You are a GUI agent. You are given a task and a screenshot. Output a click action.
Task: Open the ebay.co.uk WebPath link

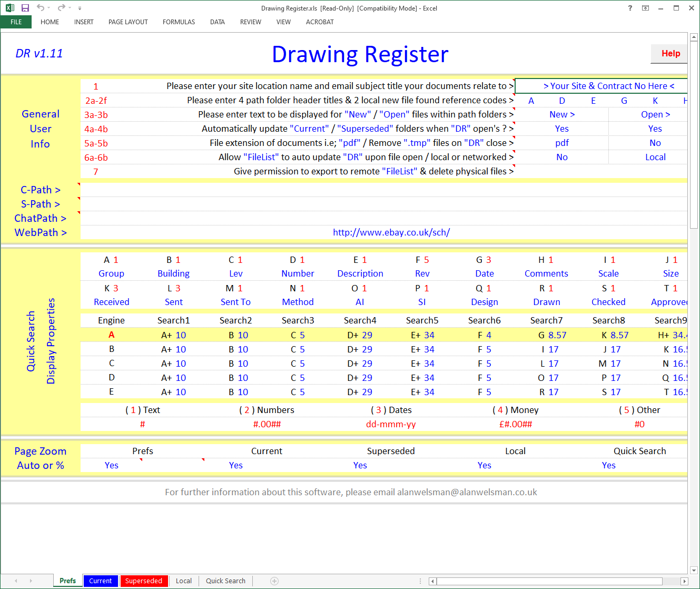point(391,232)
